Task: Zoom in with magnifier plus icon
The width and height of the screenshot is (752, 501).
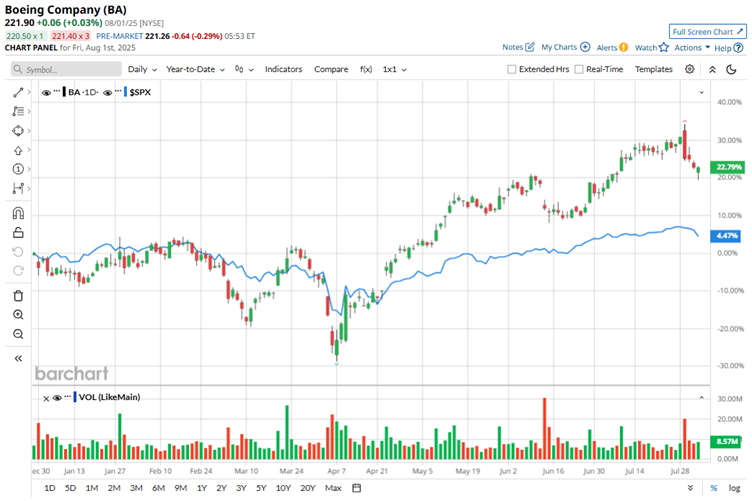Action: pos(18,315)
